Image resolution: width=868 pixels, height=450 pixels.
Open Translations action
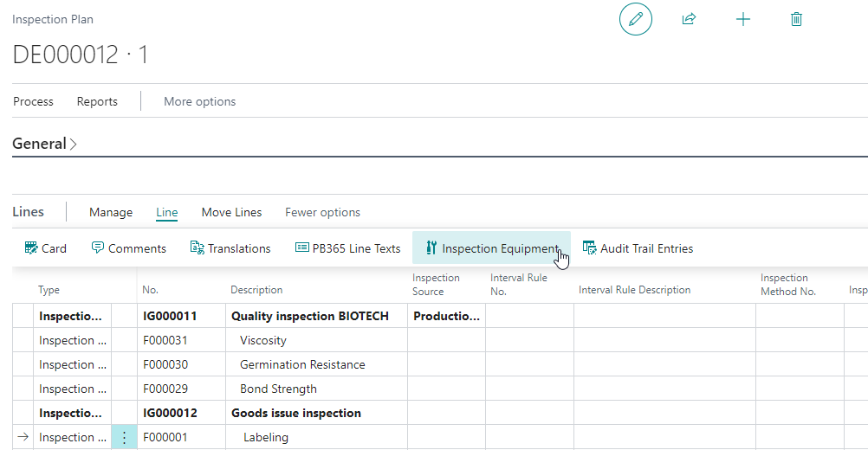click(x=230, y=248)
